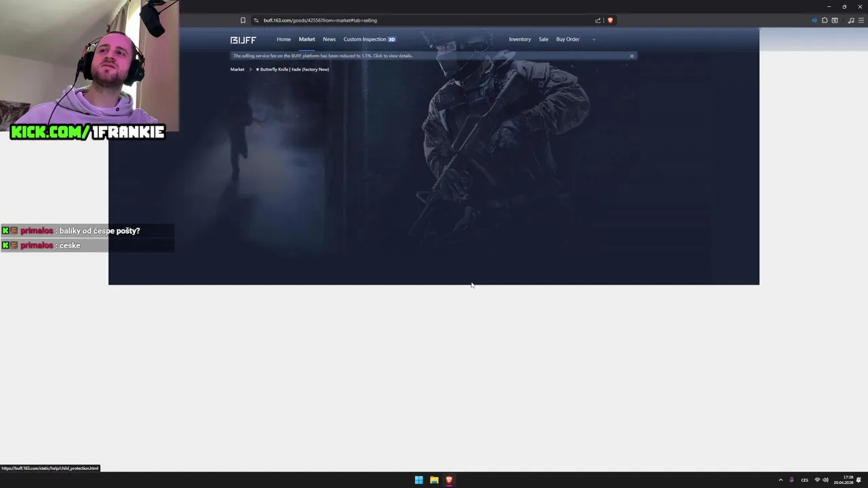Screen dimensions: 868x488
Task: Open the Brave main menu
Action: pyautogui.click(x=860, y=20)
